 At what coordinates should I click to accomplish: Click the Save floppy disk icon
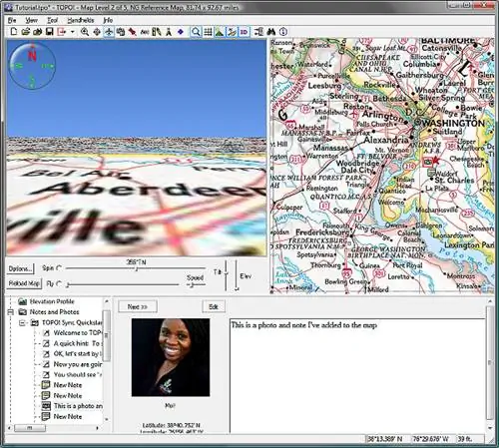49,32
